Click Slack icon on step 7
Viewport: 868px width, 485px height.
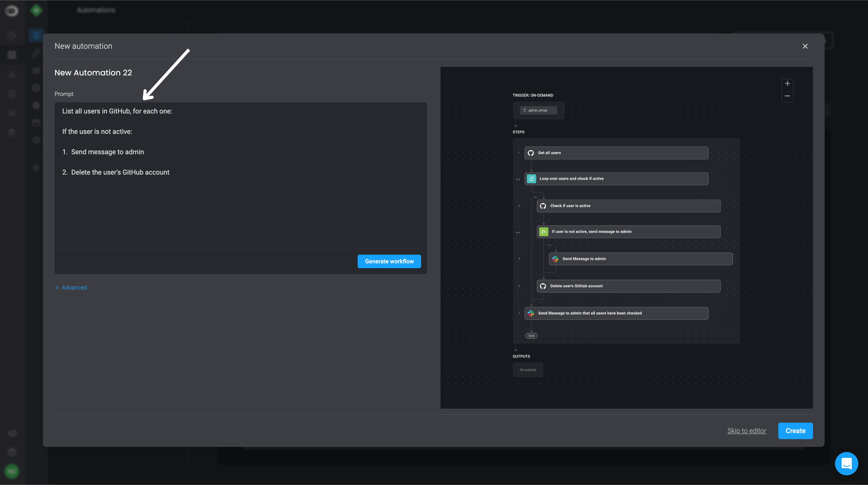click(531, 313)
